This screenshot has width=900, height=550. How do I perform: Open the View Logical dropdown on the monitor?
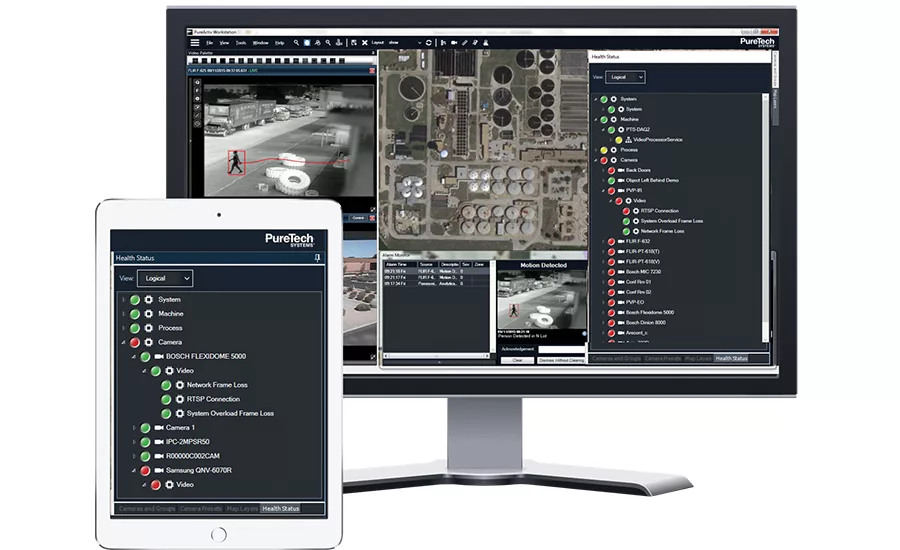point(626,77)
